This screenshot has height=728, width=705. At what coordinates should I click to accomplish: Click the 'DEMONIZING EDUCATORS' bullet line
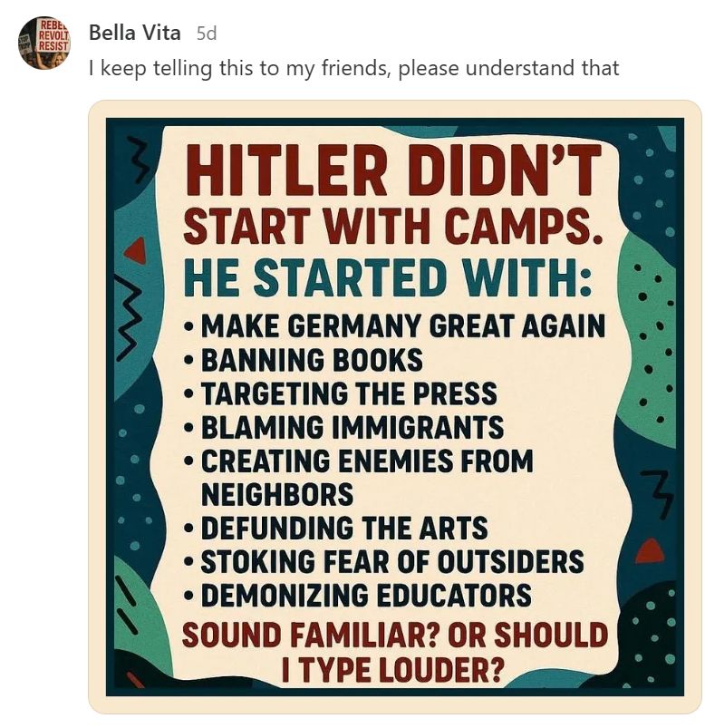357,596
